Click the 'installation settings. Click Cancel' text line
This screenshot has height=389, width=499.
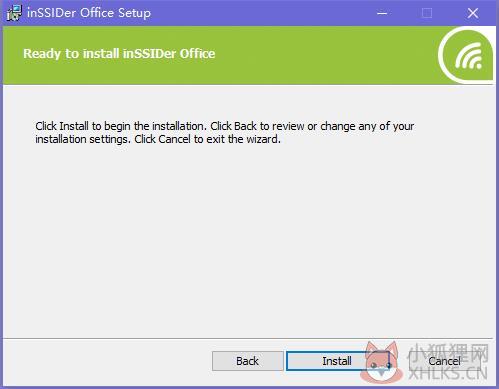[x=158, y=139]
